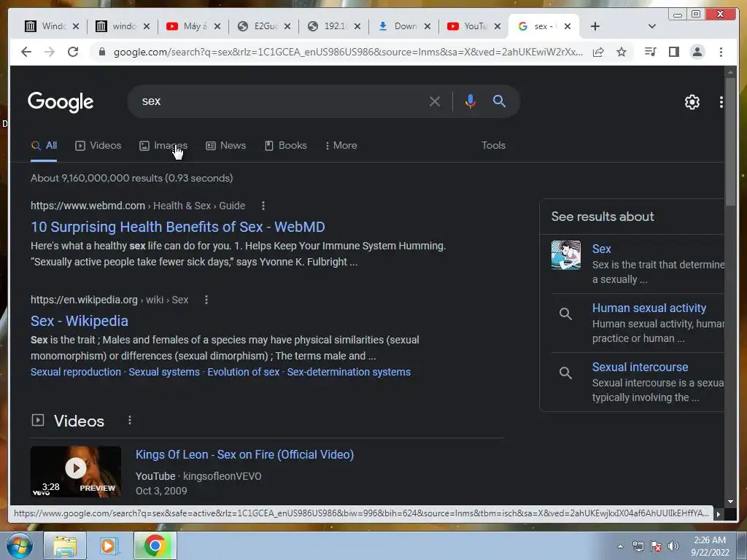Screen dimensions: 747x560
Task: Bookmark this page with the star
Action: [x=622, y=52]
